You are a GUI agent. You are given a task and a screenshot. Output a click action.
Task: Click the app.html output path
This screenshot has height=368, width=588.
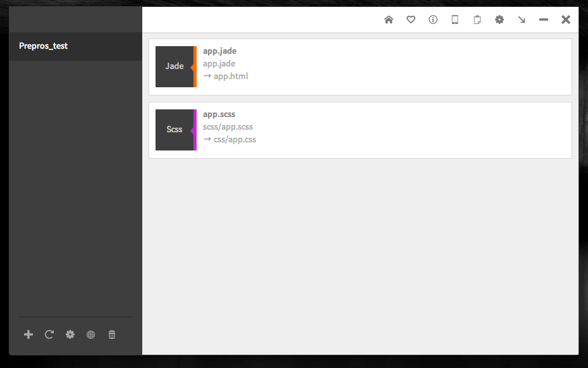[231, 77]
